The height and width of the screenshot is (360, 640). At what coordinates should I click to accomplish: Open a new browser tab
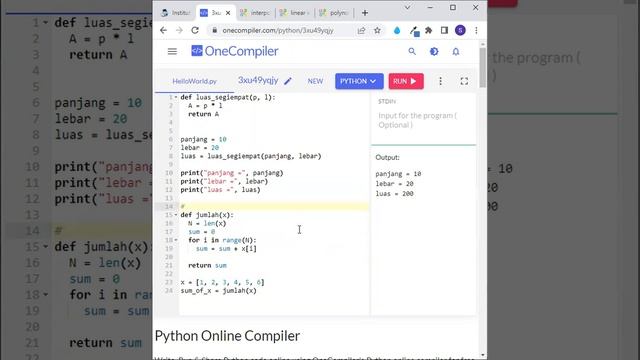[365, 13]
